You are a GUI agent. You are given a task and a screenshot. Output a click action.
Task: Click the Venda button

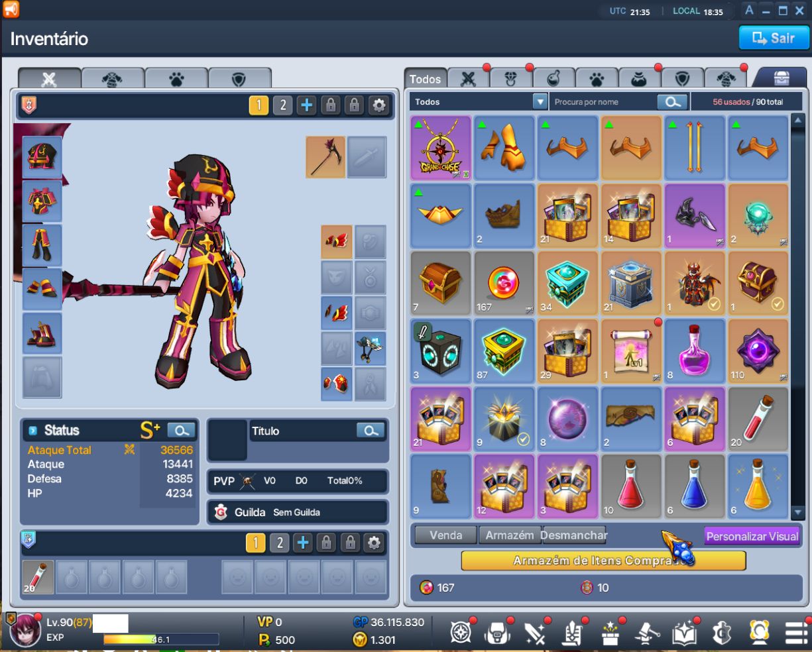[445, 535]
